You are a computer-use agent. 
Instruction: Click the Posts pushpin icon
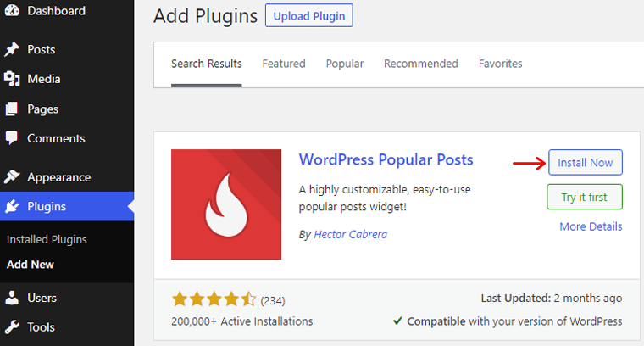click(x=12, y=49)
